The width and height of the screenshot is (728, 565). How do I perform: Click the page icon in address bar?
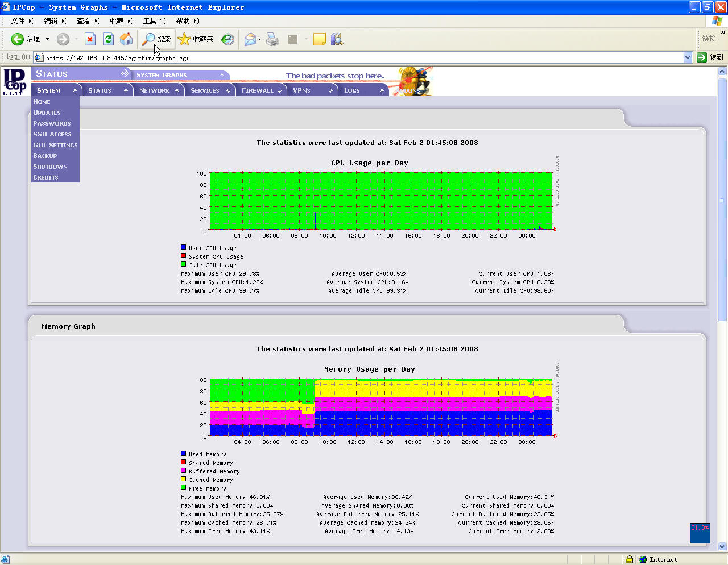[x=39, y=57]
